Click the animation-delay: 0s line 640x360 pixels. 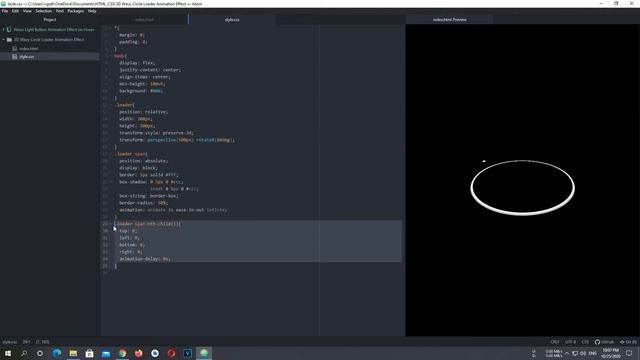(144, 259)
